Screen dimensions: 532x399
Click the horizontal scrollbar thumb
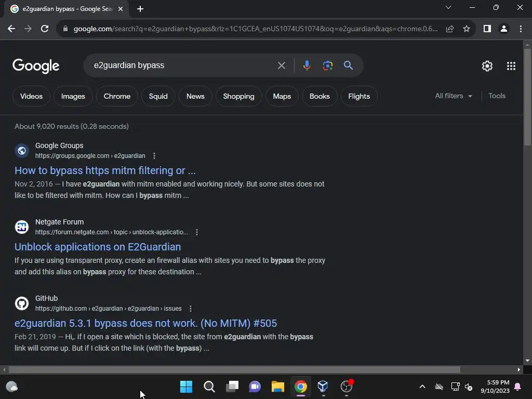pyautogui.click(x=234, y=369)
